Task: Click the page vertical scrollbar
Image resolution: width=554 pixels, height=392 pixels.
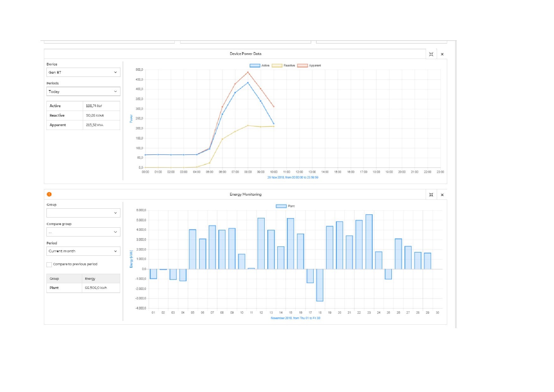Action: click(456, 184)
